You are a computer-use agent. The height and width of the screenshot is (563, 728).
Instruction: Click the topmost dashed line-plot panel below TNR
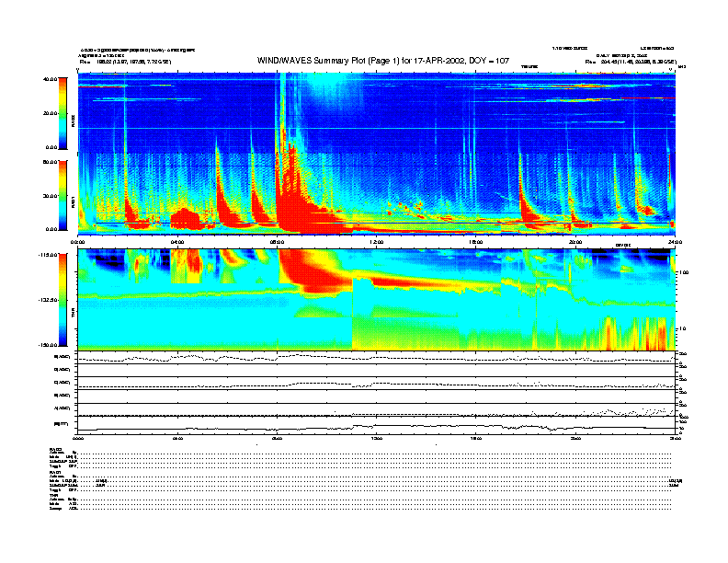click(x=377, y=358)
